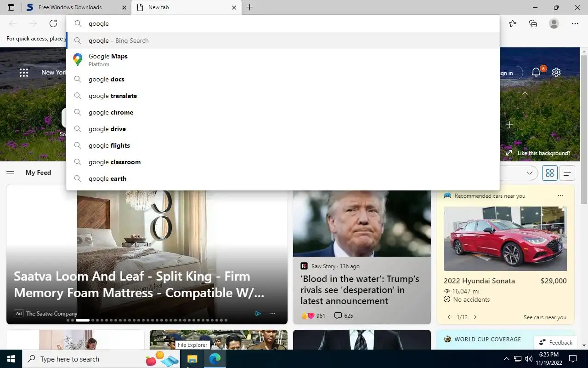Open the Collections icon

533,23
